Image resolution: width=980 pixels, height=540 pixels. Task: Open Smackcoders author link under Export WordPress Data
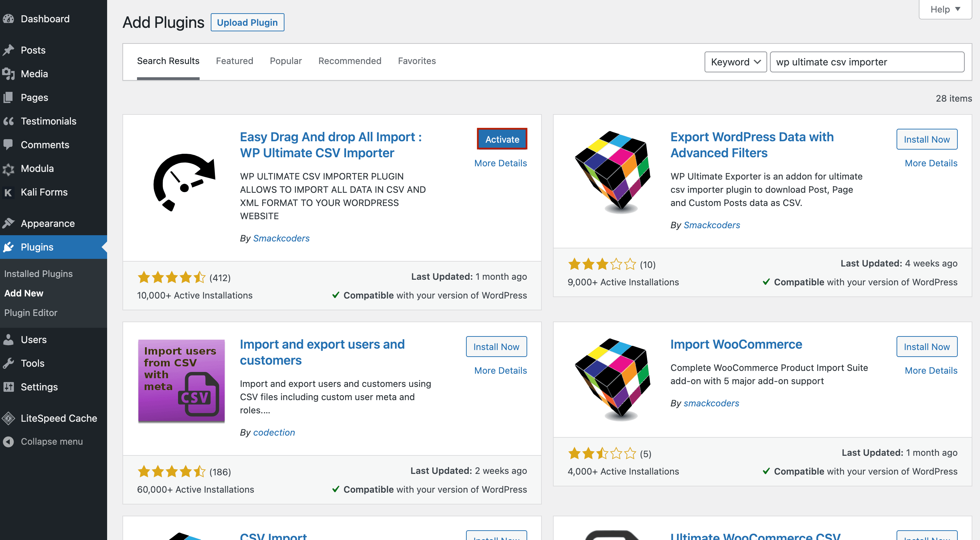coord(712,225)
